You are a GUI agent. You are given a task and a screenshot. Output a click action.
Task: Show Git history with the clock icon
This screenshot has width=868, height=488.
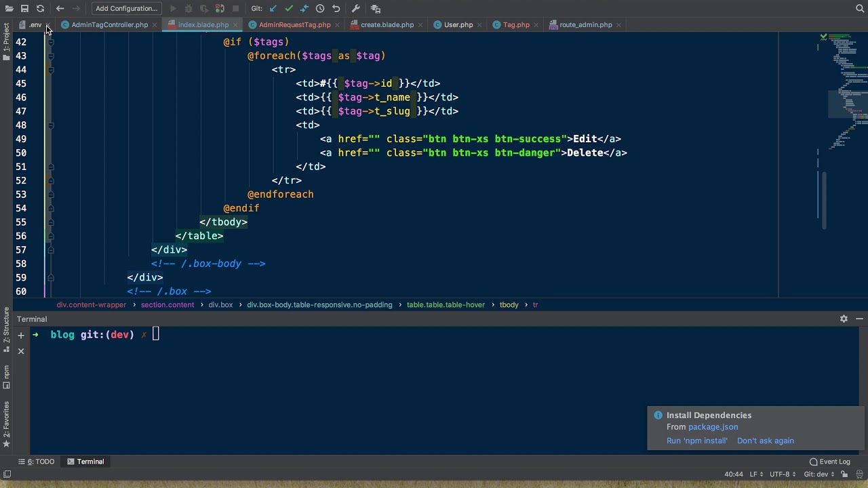(x=319, y=8)
